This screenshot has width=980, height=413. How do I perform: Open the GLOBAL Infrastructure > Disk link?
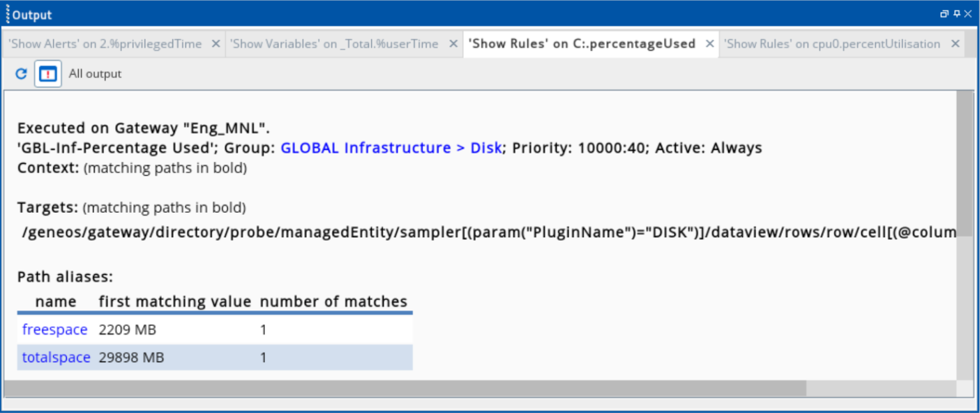pos(391,148)
